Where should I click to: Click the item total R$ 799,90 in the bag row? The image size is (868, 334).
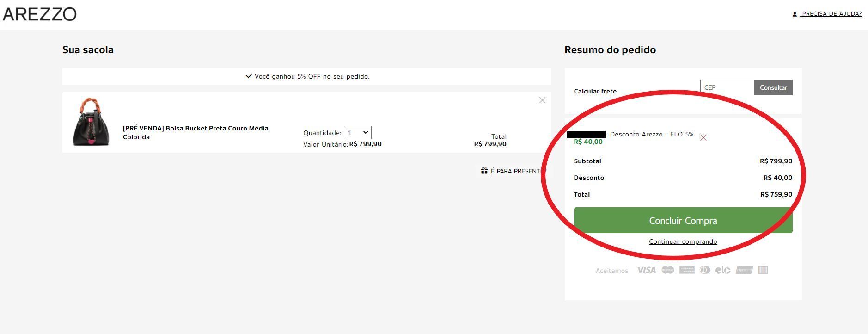click(490, 144)
